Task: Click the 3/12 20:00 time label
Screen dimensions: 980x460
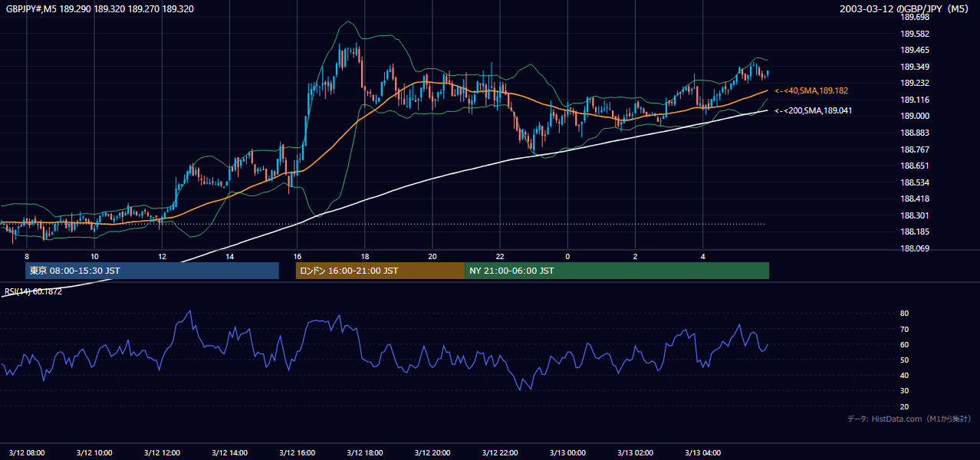Action: (x=432, y=453)
